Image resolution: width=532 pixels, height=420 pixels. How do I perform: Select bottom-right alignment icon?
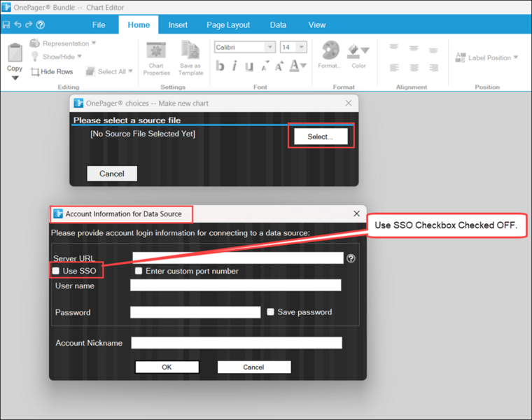433,68
